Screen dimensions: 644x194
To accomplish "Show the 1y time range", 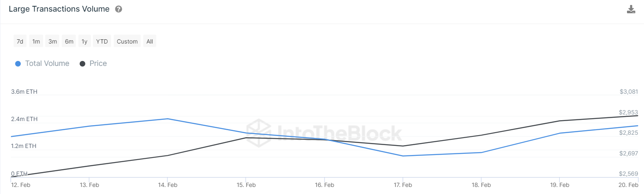I will [x=85, y=41].
